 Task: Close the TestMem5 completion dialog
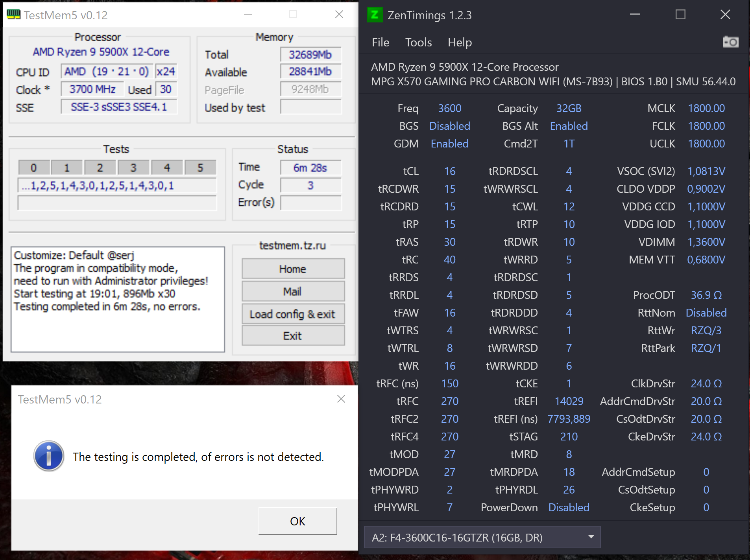click(341, 399)
